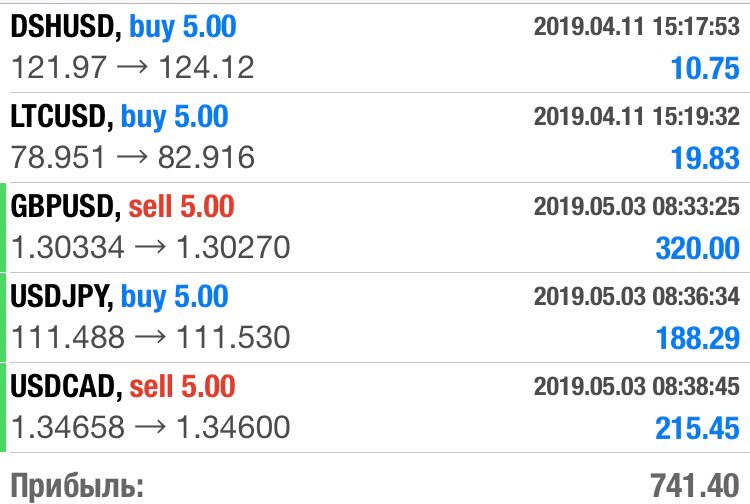This screenshot has width=750, height=504.
Task: Tap the DSHUSD profit value 10.75
Action: point(705,68)
